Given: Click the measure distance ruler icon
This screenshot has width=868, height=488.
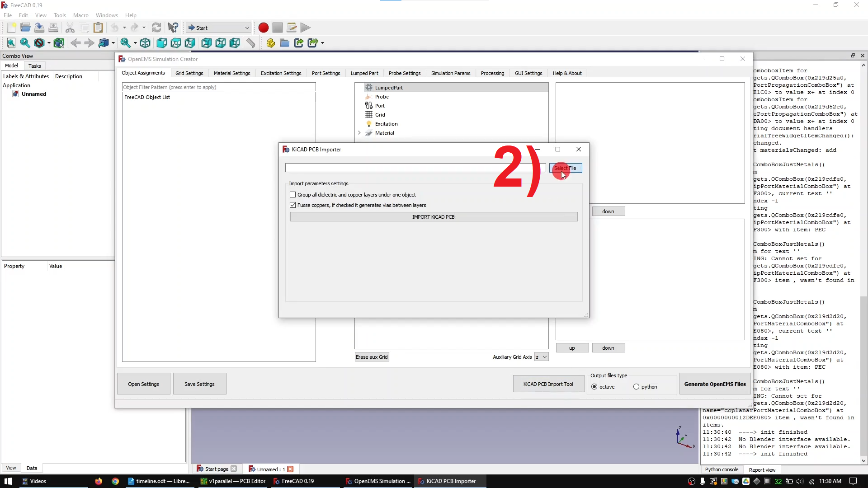Looking at the screenshot, I should click(250, 43).
